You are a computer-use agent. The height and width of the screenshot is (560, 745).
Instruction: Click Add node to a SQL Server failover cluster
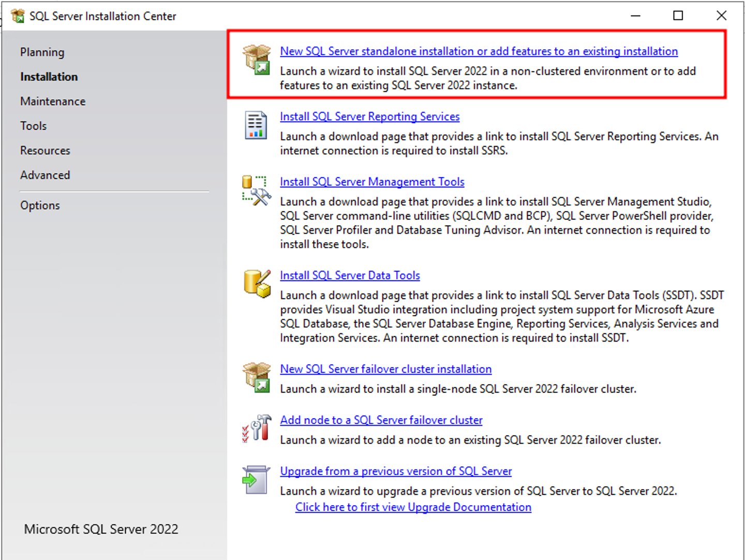381,420
